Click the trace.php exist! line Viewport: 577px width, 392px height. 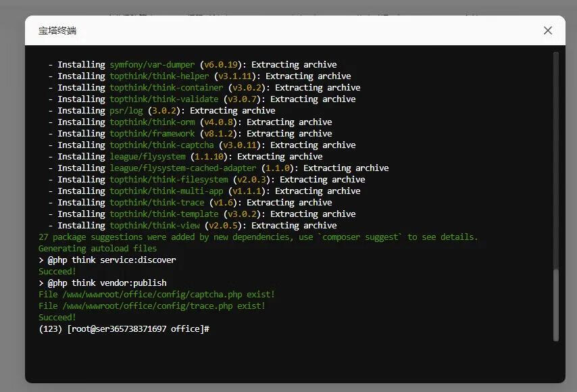[x=151, y=305]
